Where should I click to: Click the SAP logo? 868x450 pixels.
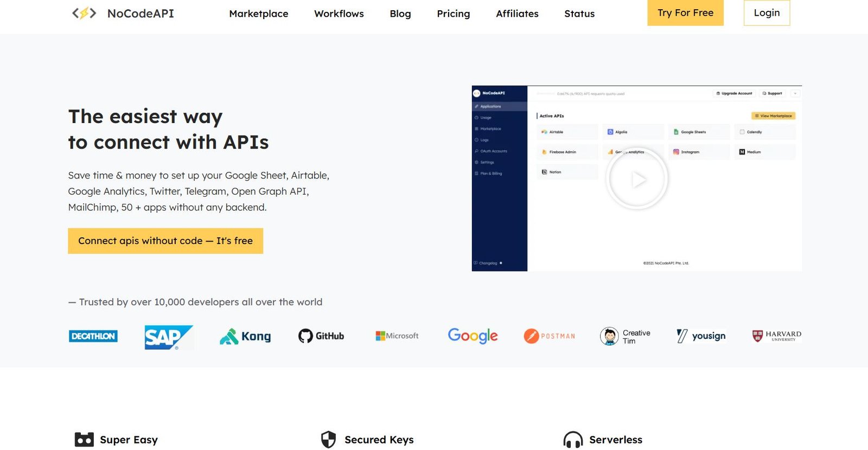point(169,337)
